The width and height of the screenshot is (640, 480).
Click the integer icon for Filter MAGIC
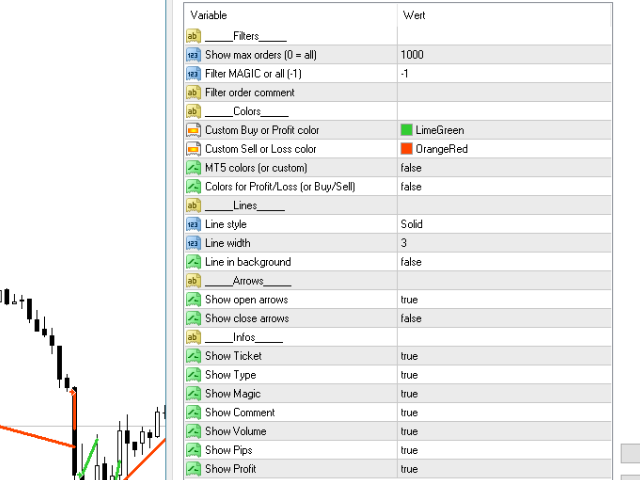pos(193,73)
